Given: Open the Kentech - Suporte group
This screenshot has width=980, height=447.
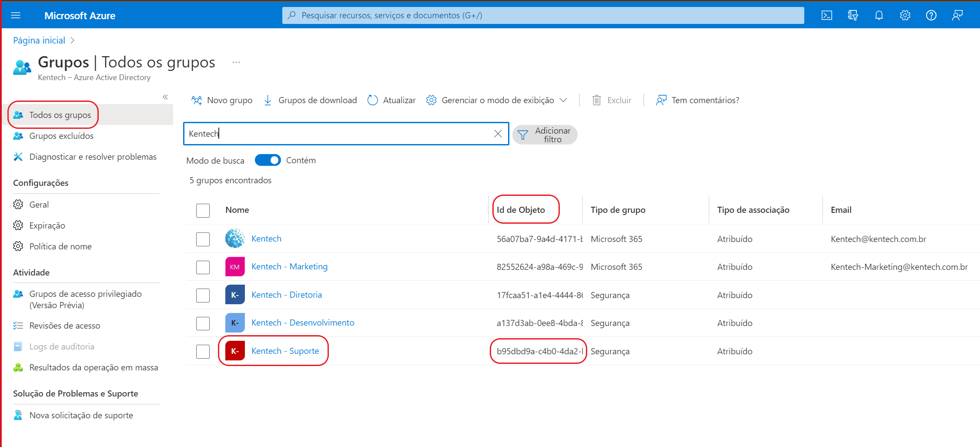Looking at the screenshot, I should coord(285,351).
